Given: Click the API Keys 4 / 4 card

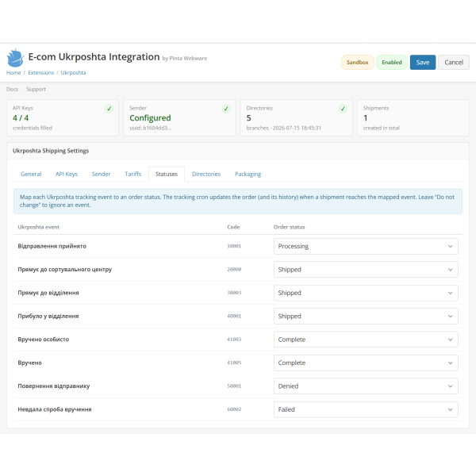Looking at the screenshot, I should (63, 117).
